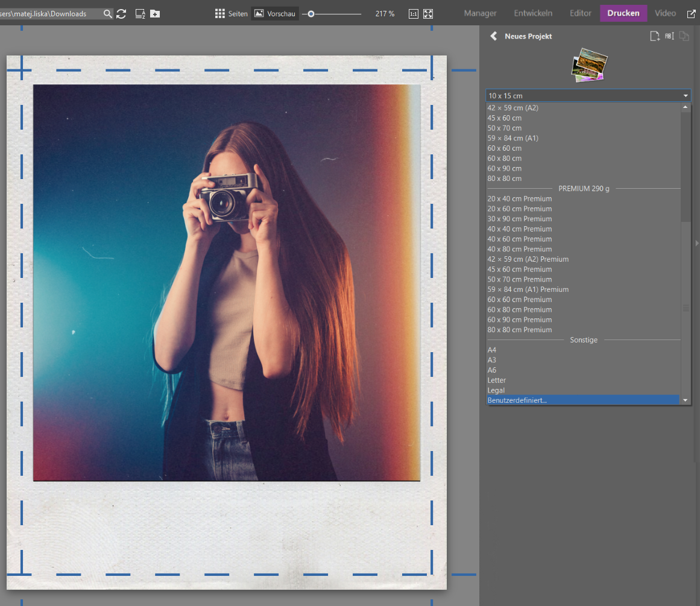Open the 10 x 15 cm size dropdown
The image size is (700, 606).
[x=588, y=96]
